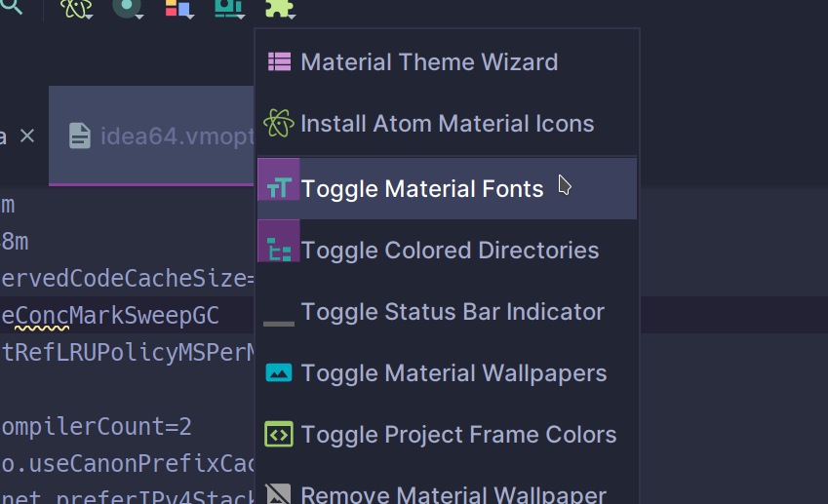Click the crossed-out wallpaper icon
Screen dimensions: 828x504
pyautogui.click(x=278, y=493)
